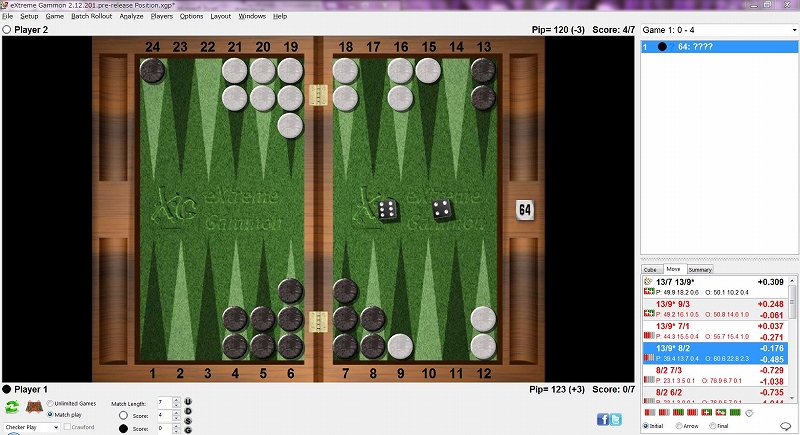This screenshot has height=435, width=800.
Task: Select first analysis level icon in bottom row
Action: point(650,412)
